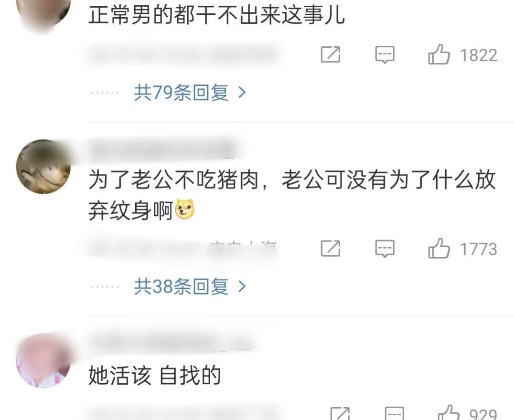The width and height of the screenshot is (514, 420).
Task: Repost the comment with 1773 likes
Action: 331,249
